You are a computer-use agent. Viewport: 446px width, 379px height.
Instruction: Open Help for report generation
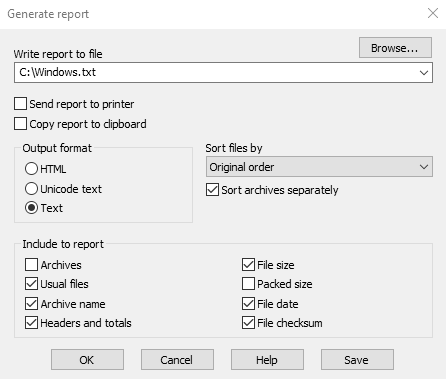(x=267, y=360)
